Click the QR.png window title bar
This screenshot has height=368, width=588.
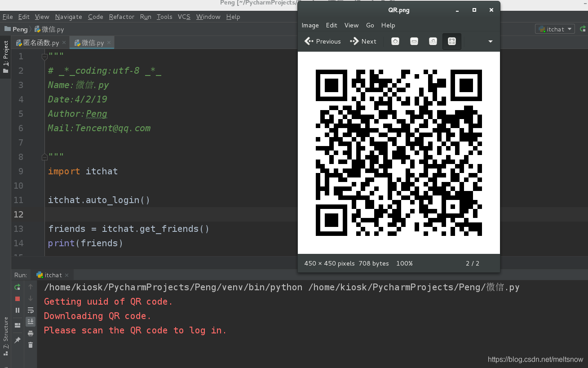(399, 10)
